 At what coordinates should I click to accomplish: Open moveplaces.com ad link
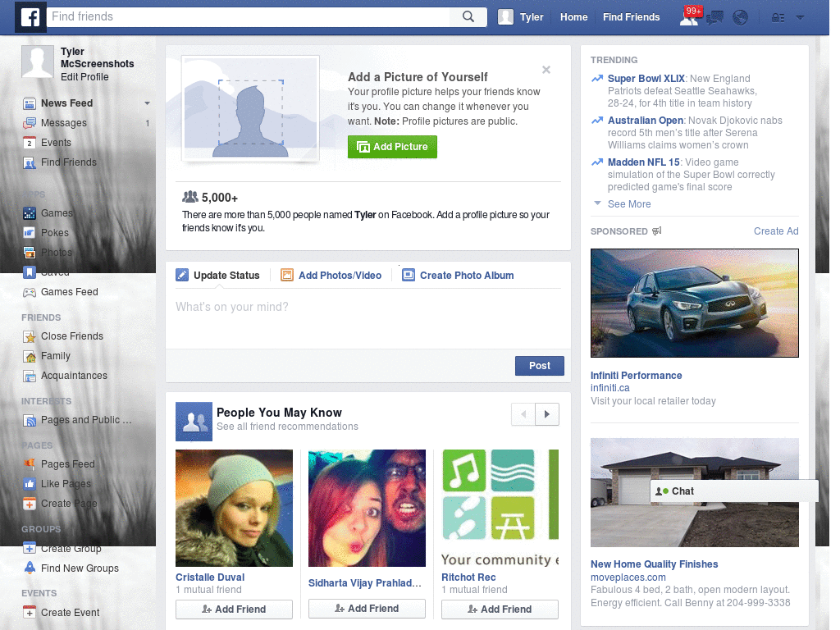pos(628,577)
